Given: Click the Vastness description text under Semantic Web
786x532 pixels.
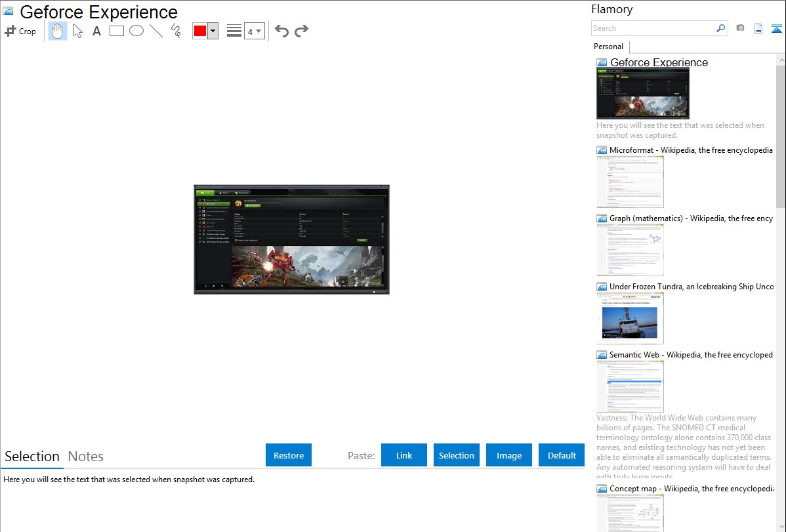Looking at the screenshot, I should point(684,447).
